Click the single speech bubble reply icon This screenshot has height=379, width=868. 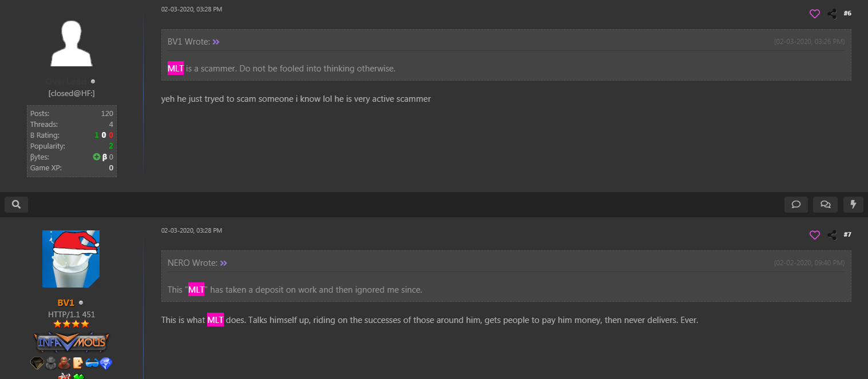796,204
